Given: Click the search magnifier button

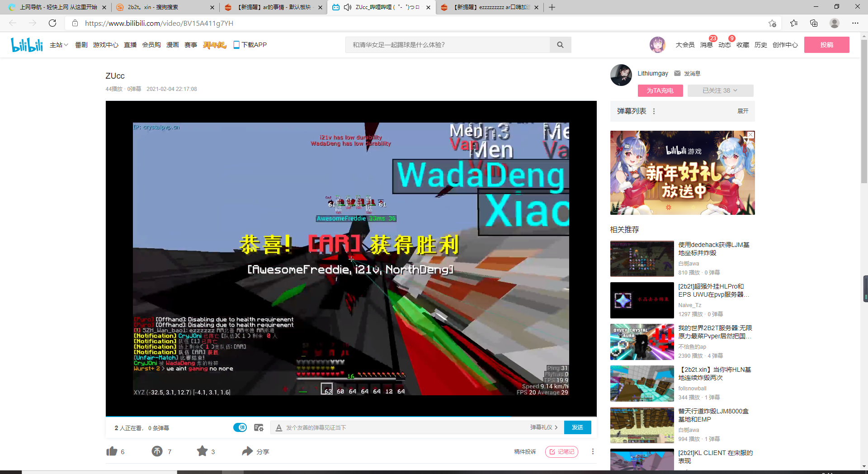Looking at the screenshot, I should click(x=560, y=45).
